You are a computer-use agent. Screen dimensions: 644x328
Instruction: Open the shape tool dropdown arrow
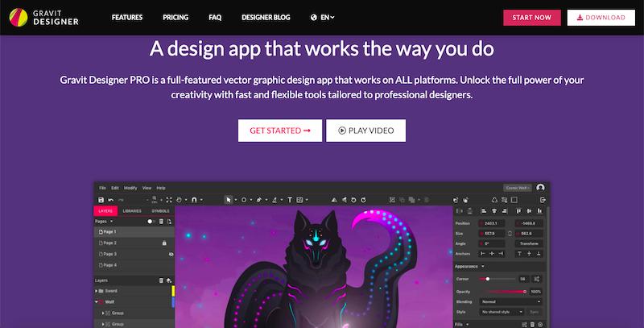pyautogui.click(x=251, y=200)
